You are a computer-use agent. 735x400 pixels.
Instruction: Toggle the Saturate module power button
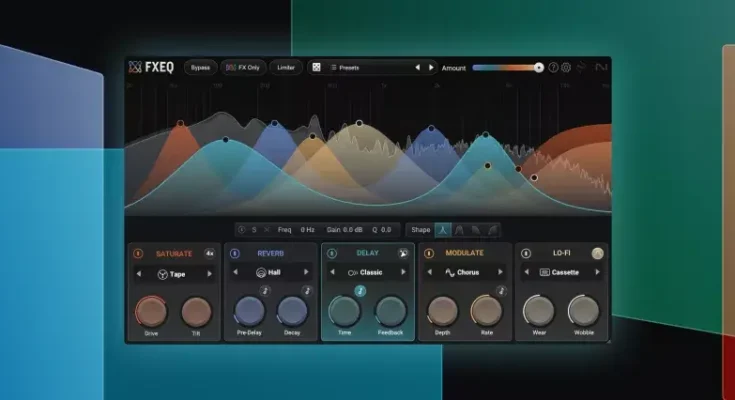pos(138,254)
